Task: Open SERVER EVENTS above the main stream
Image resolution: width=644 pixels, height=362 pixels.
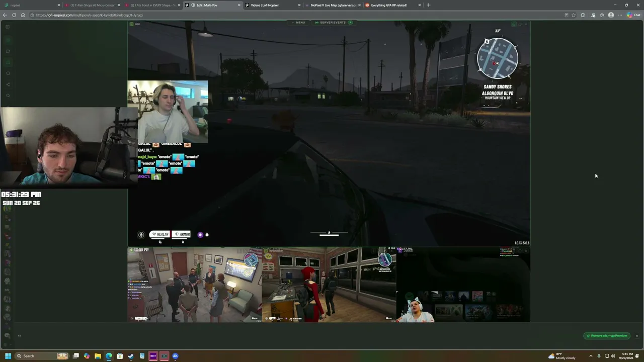Action: pos(333,23)
